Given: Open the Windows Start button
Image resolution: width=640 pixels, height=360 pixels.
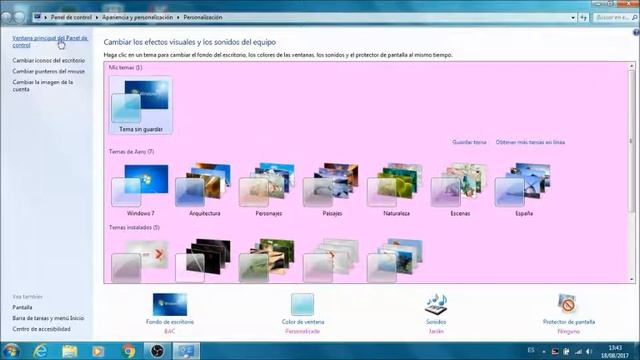Looking at the screenshot, I should [11, 351].
